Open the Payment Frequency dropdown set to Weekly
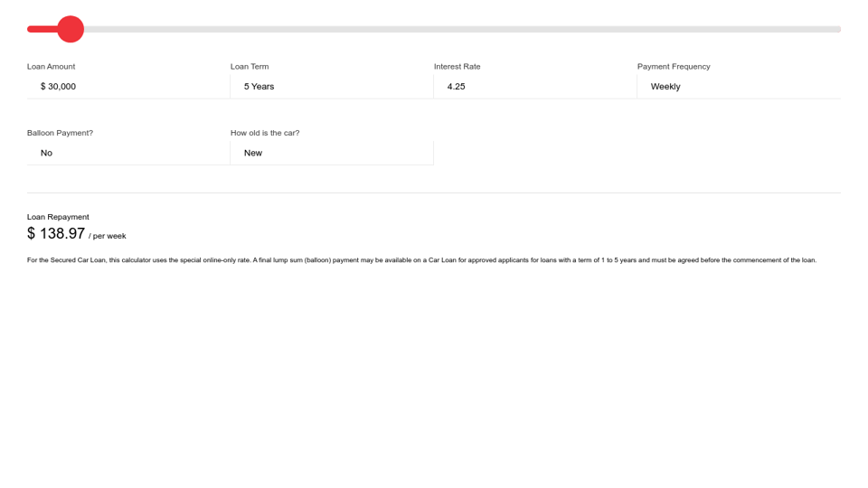The image size is (868, 488). [738, 87]
